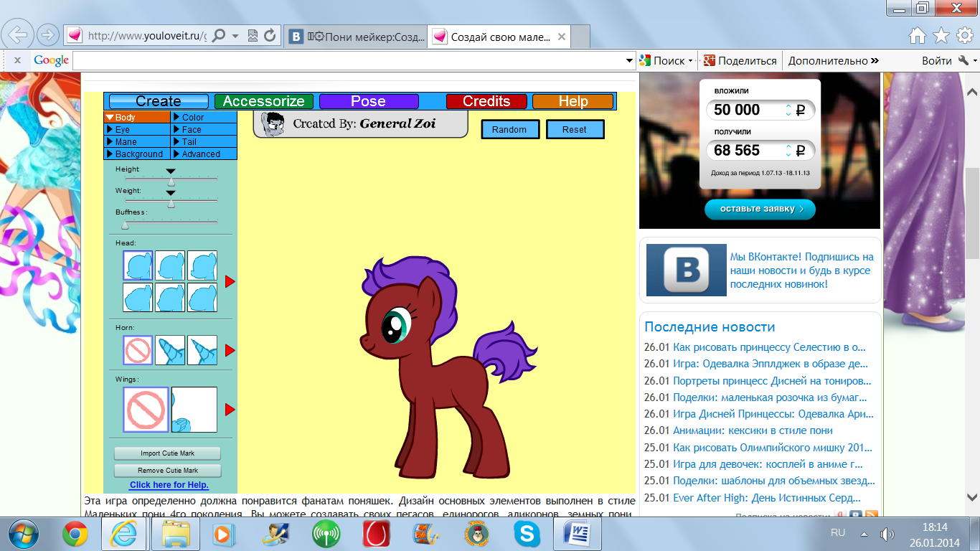The width and height of the screenshot is (980, 551).
Task: Select the middle horn style icon
Action: pyautogui.click(x=170, y=350)
